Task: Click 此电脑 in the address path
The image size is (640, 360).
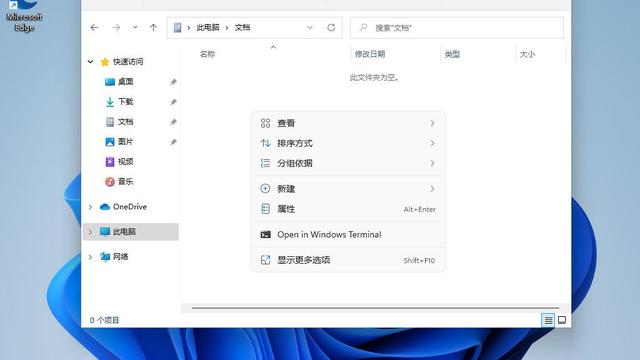Action: [208, 27]
